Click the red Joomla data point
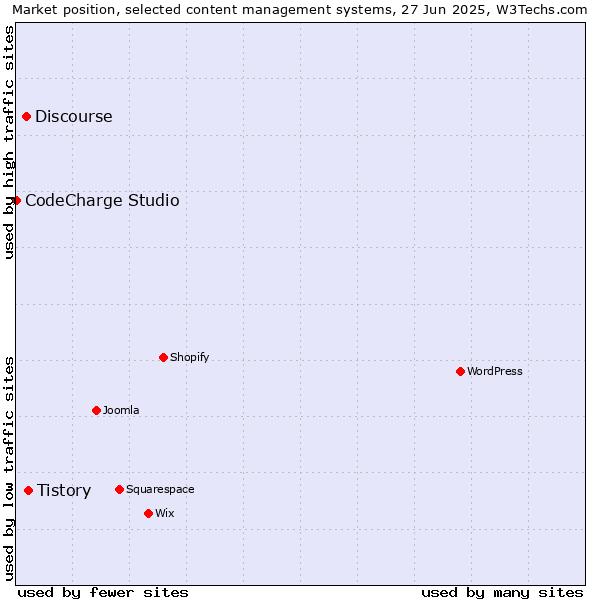This screenshot has width=600, height=600. point(96,410)
